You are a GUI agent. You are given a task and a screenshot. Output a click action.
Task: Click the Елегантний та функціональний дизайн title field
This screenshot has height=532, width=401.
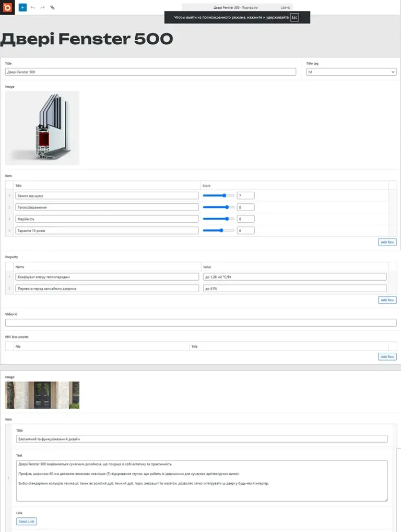click(x=202, y=438)
